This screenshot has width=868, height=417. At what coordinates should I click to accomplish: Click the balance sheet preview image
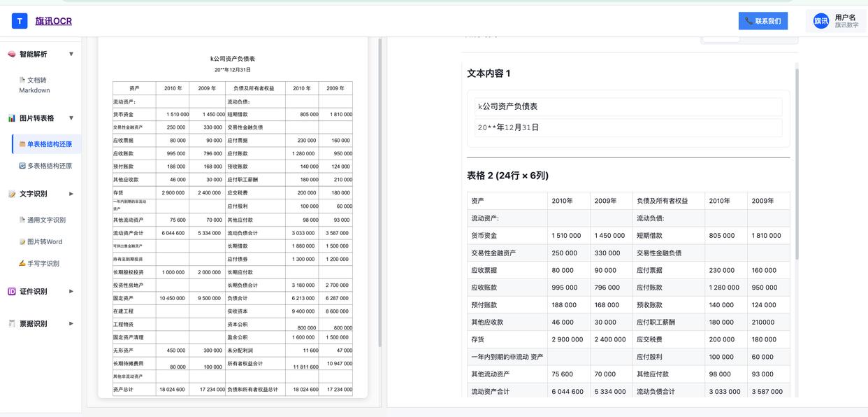(x=233, y=218)
